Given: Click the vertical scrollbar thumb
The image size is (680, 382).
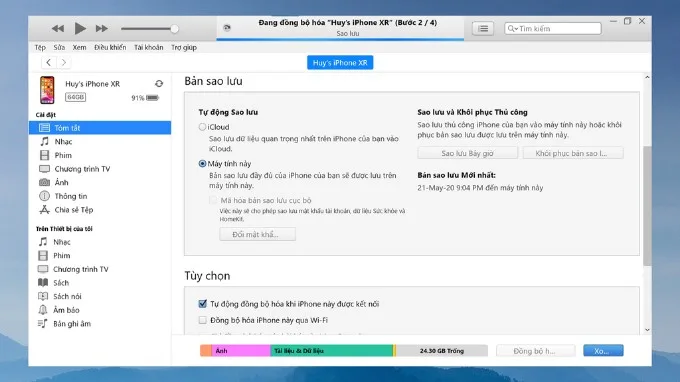Looking at the screenshot, I should pos(647,206).
